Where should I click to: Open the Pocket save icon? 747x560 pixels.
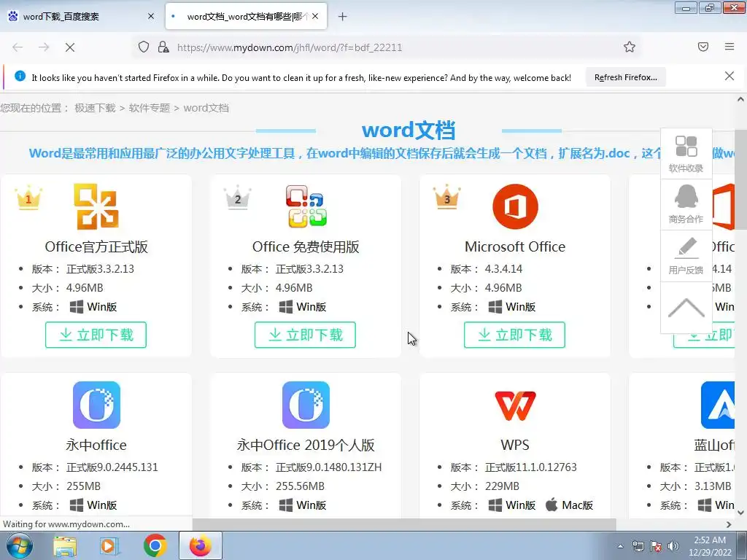703,47
